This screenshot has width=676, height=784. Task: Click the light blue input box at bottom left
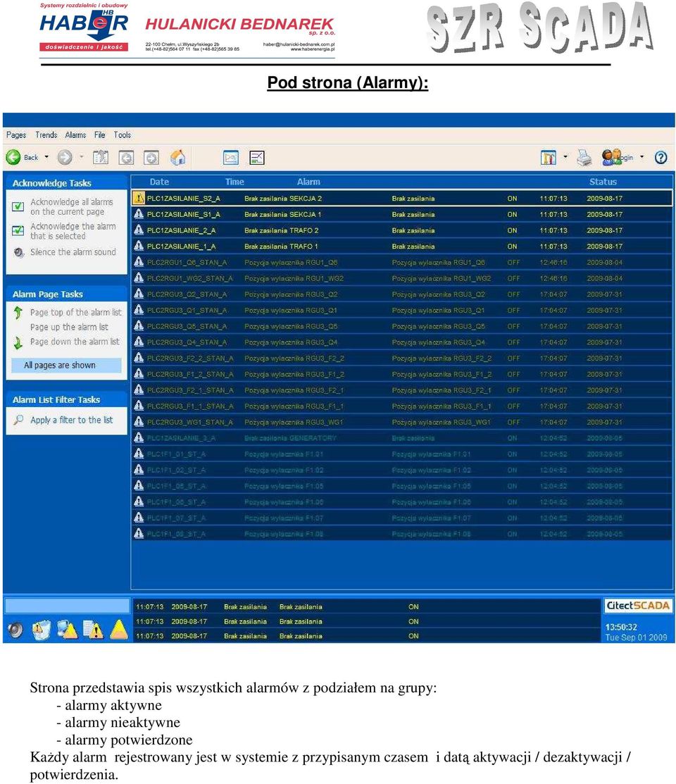[67, 606]
